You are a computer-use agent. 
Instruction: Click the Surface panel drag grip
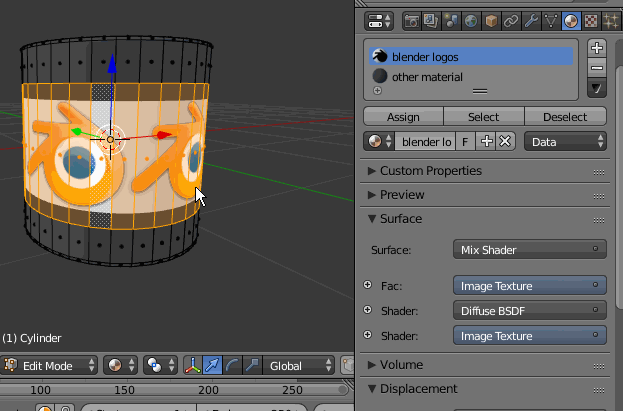pos(599,220)
